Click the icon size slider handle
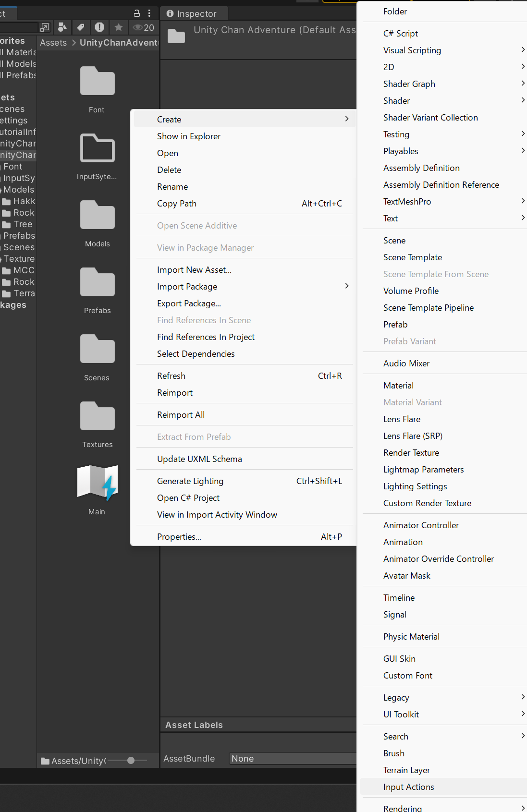 [x=131, y=761]
